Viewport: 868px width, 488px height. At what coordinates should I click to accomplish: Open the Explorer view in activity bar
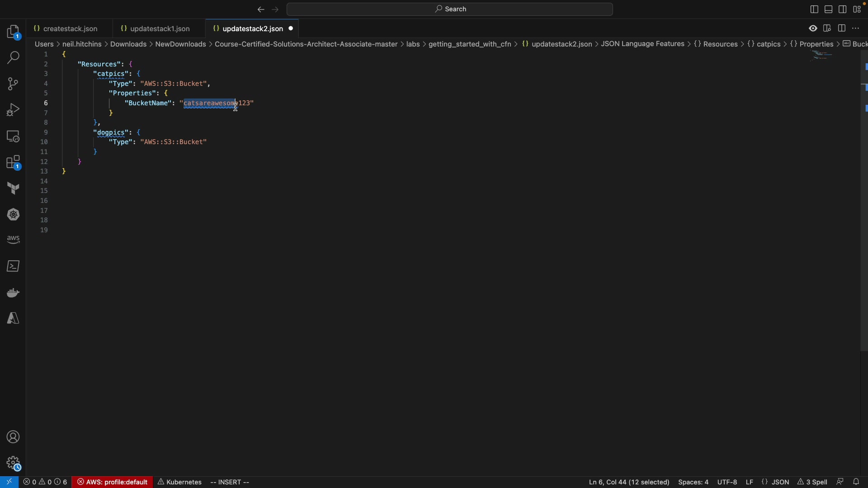click(13, 33)
